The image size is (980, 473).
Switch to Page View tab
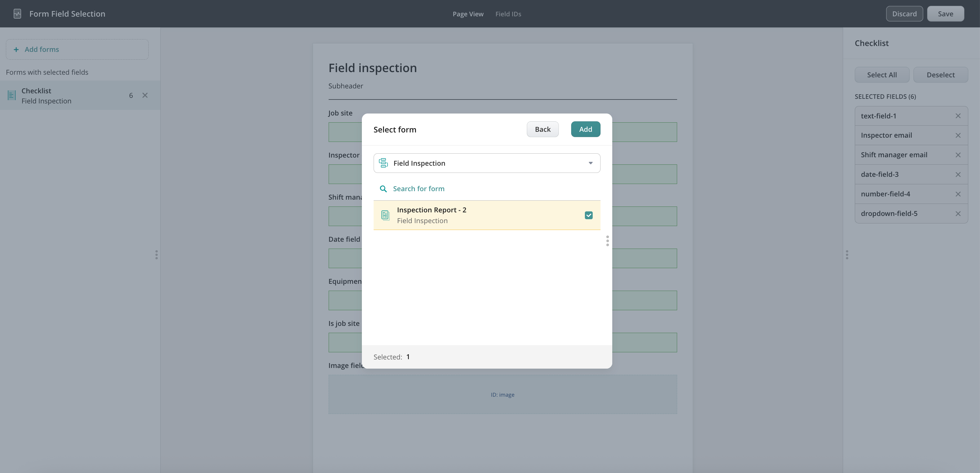point(468,14)
